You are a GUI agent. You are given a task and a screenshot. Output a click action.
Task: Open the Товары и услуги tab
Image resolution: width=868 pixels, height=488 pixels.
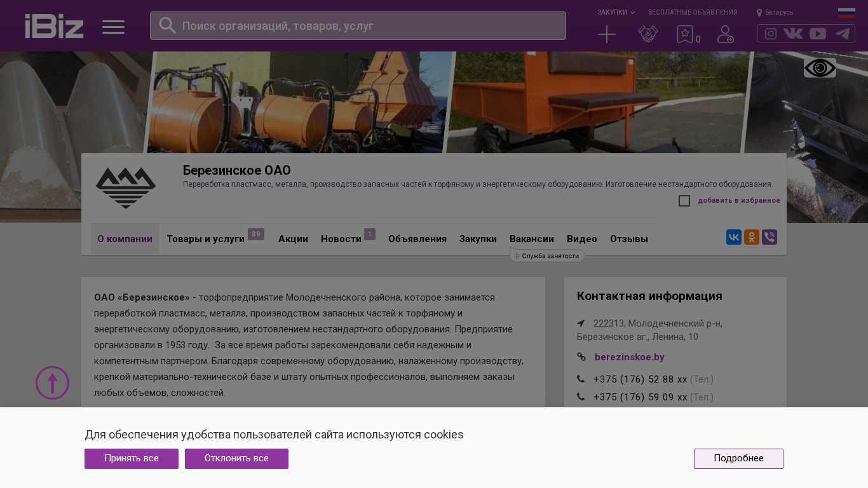point(205,239)
